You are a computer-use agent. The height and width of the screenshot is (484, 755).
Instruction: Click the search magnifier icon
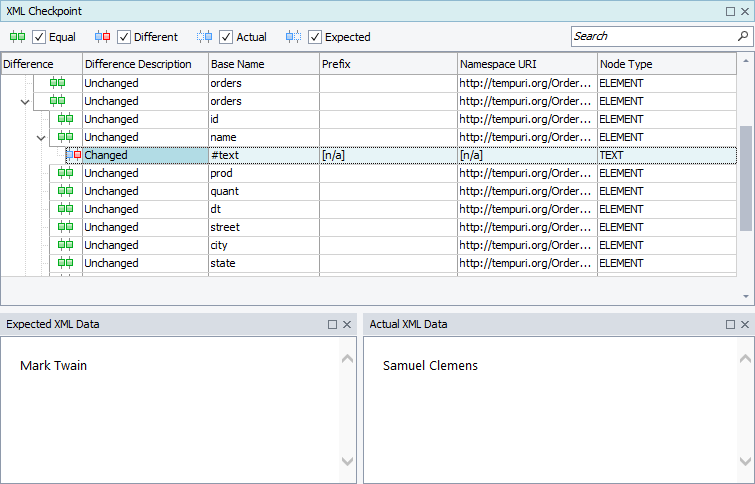point(742,36)
